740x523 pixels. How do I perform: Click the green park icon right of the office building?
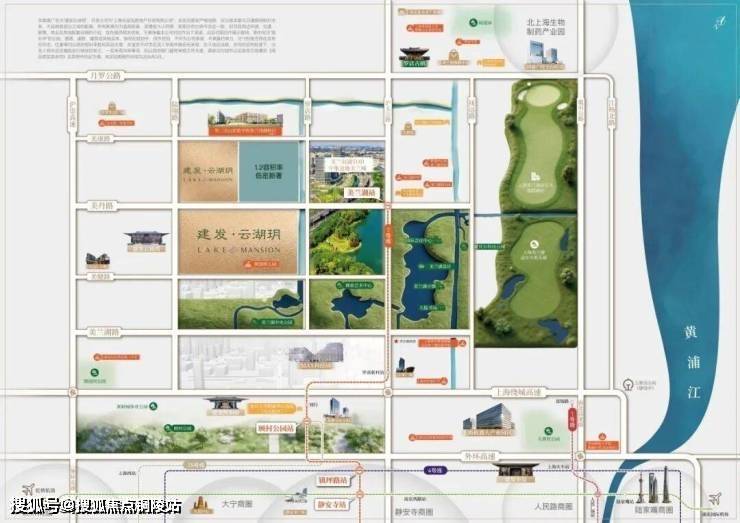548,430
